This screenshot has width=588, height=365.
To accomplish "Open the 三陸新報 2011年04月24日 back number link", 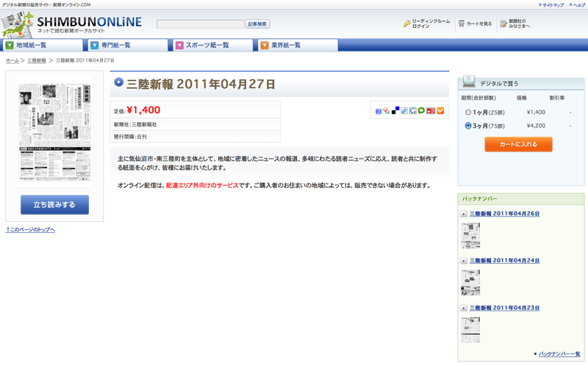I will [504, 261].
